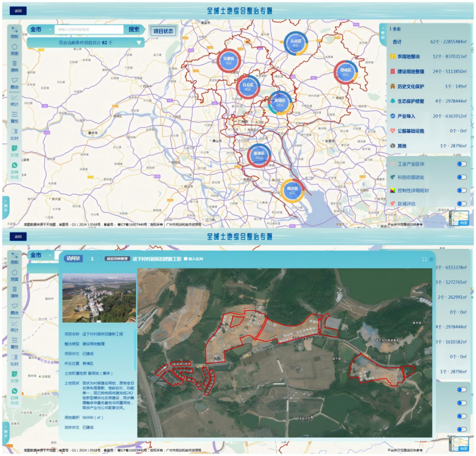Select the 测距 distance tool in top view
Image resolution: width=476 pixels, height=456 pixels.
[x=14, y=32]
